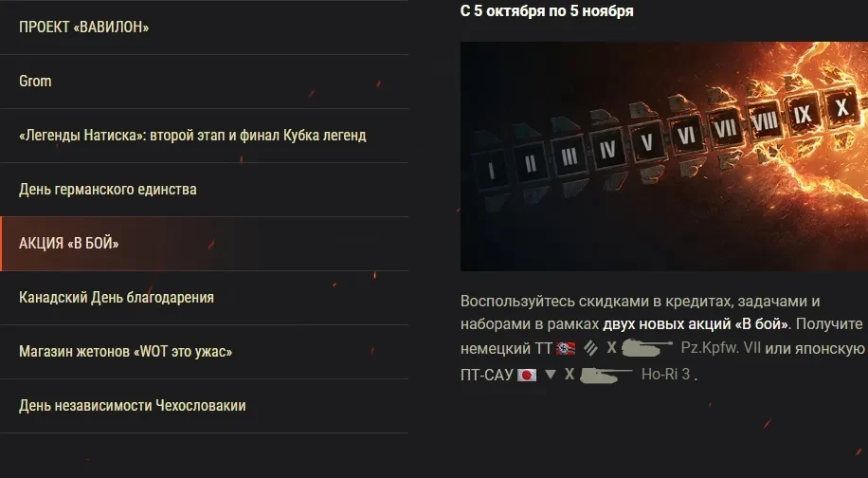868x478 pixels.
Task: Click the tier V tile in banner
Action: click(x=646, y=142)
